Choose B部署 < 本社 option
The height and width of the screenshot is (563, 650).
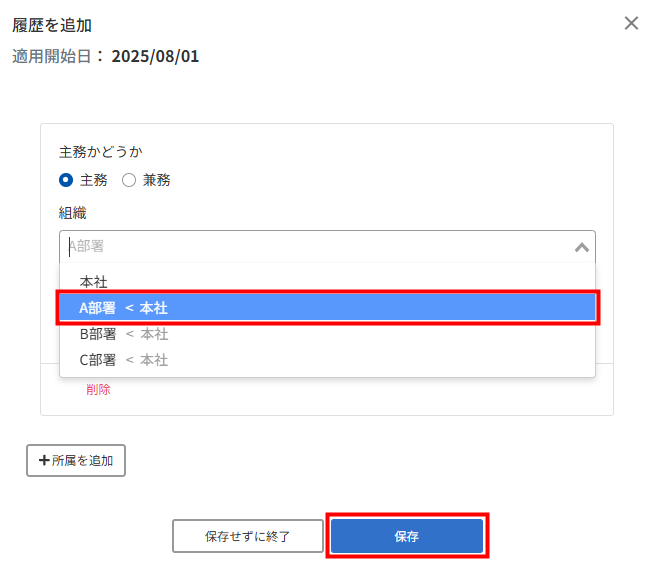click(327, 334)
